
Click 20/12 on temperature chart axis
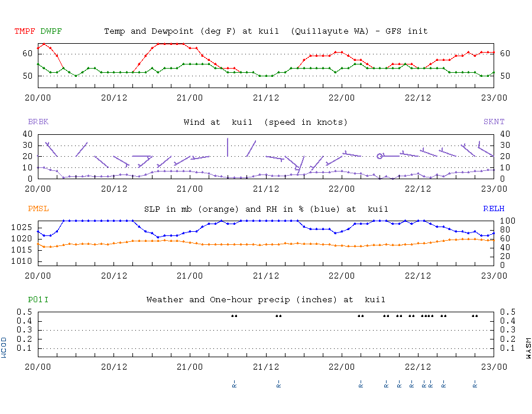coord(114,98)
